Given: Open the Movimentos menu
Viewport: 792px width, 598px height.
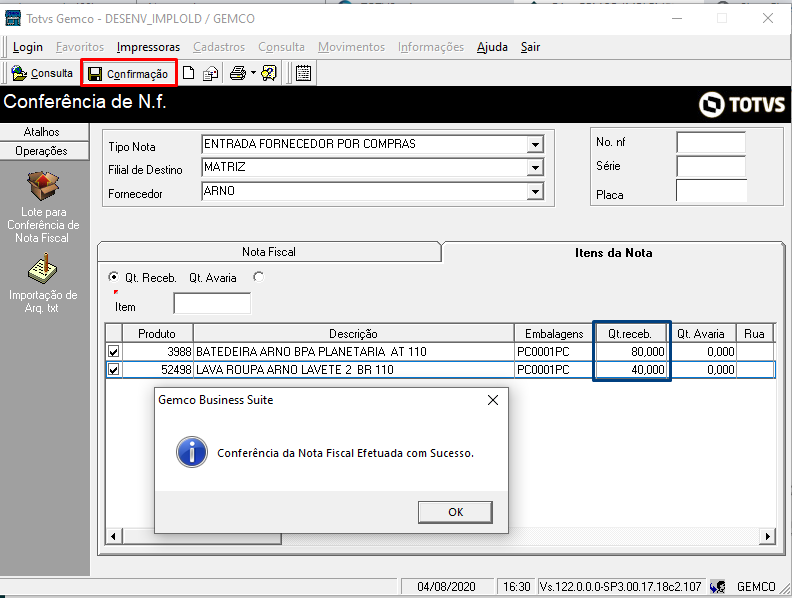Looking at the screenshot, I should (352, 47).
